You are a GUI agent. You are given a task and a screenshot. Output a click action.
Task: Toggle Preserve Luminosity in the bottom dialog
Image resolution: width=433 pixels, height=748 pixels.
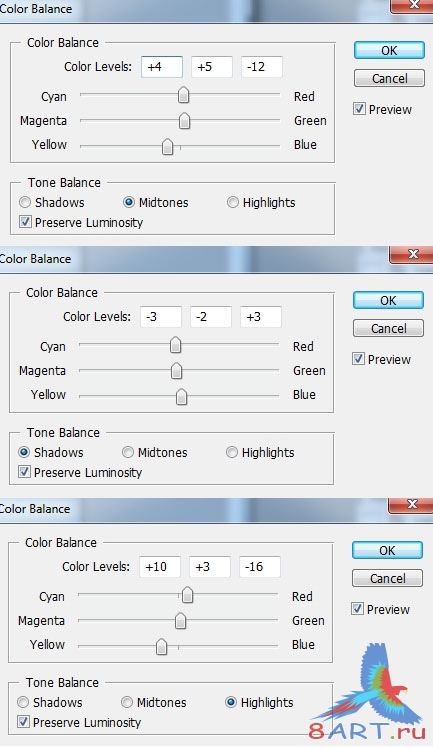[23, 721]
